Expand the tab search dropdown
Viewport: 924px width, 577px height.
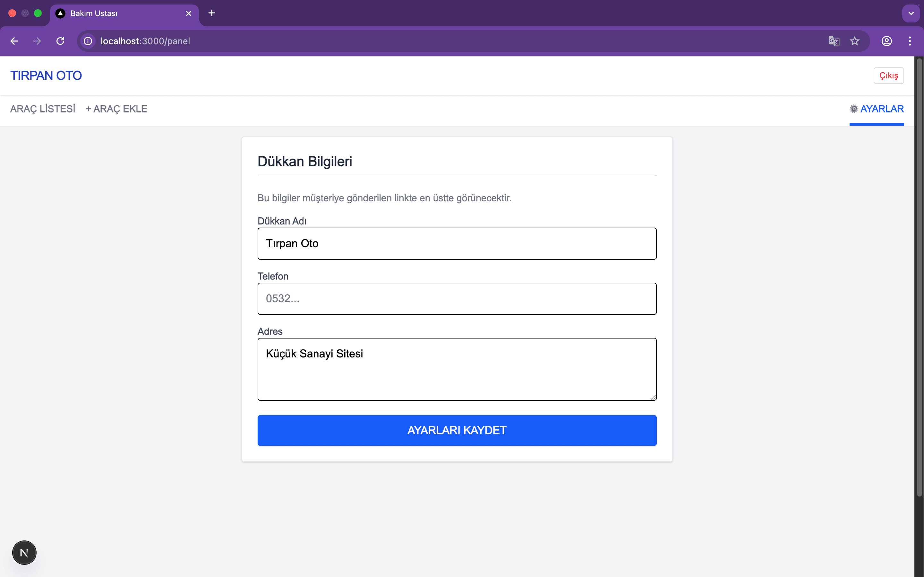pyautogui.click(x=911, y=13)
